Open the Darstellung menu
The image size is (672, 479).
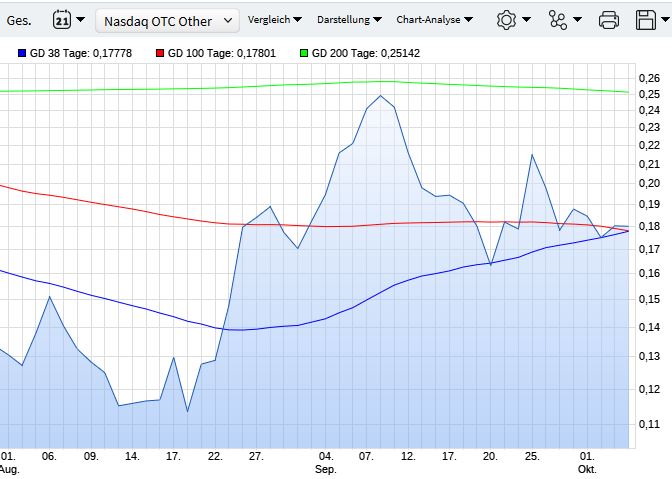(349, 19)
